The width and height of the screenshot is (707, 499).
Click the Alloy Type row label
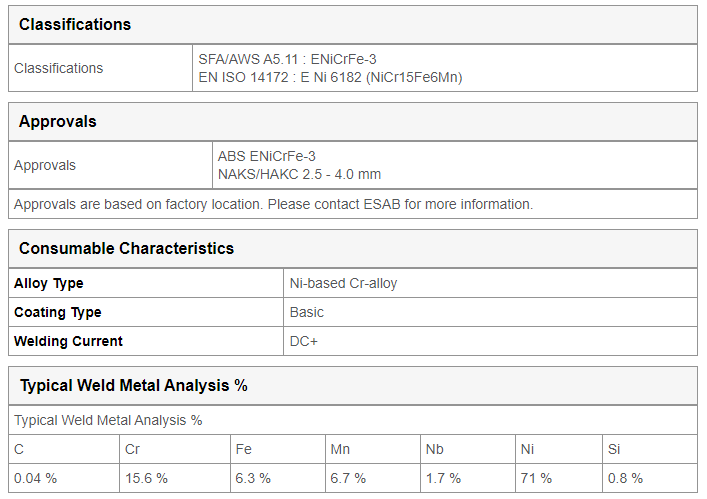[x=49, y=283]
